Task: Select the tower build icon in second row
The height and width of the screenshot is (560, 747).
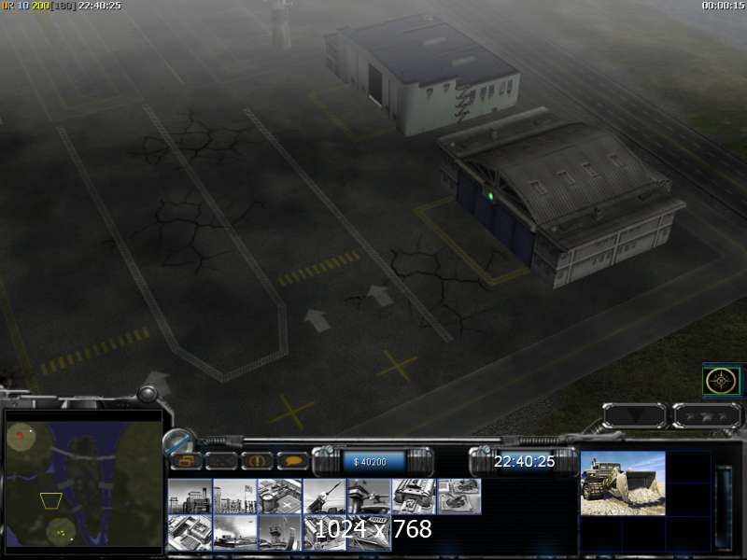Action: point(279,532)
